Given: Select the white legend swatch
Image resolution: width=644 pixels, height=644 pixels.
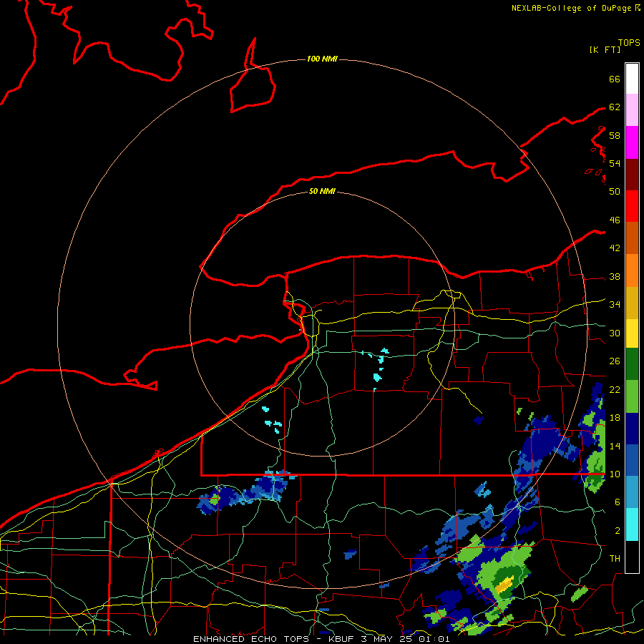Looking at the screenshot, I should (x=632, y=79).
